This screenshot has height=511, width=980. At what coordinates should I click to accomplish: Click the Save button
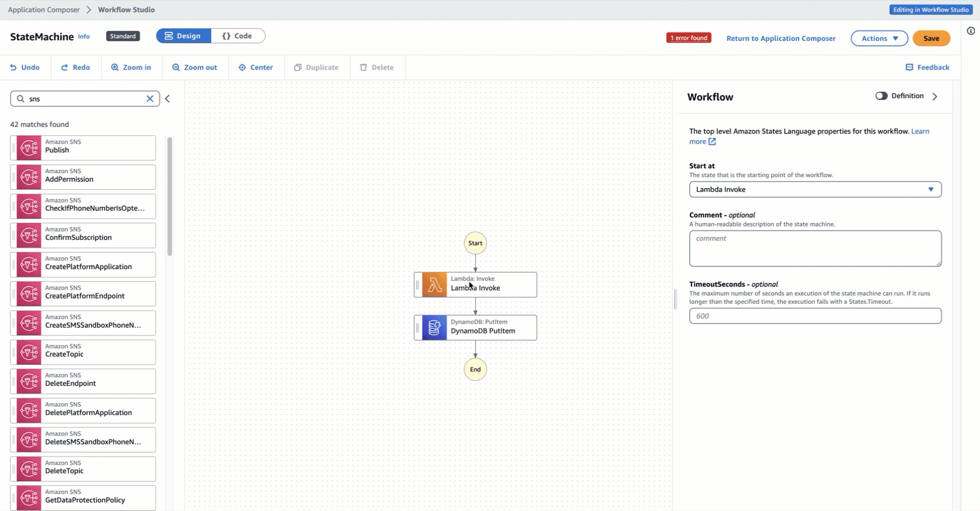tap(931, 39)
